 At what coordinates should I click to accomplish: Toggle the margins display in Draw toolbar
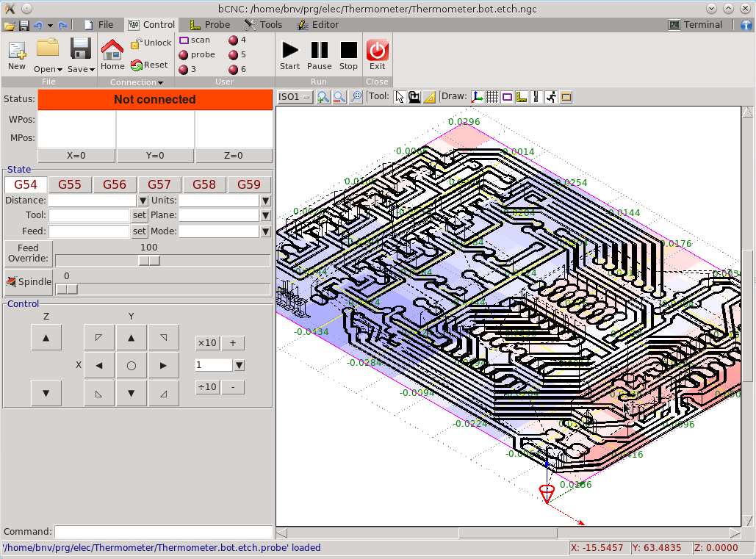[x=506, y=96]
